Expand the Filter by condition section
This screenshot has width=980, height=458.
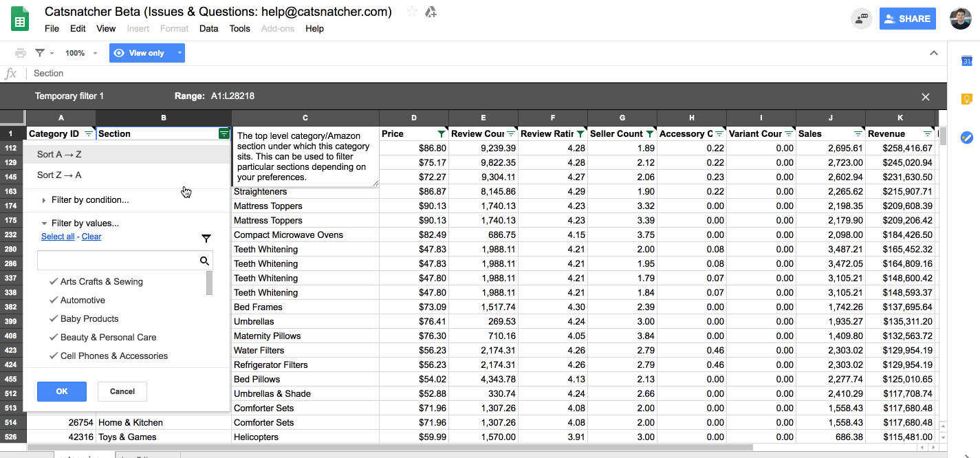[x=85, y=200]
